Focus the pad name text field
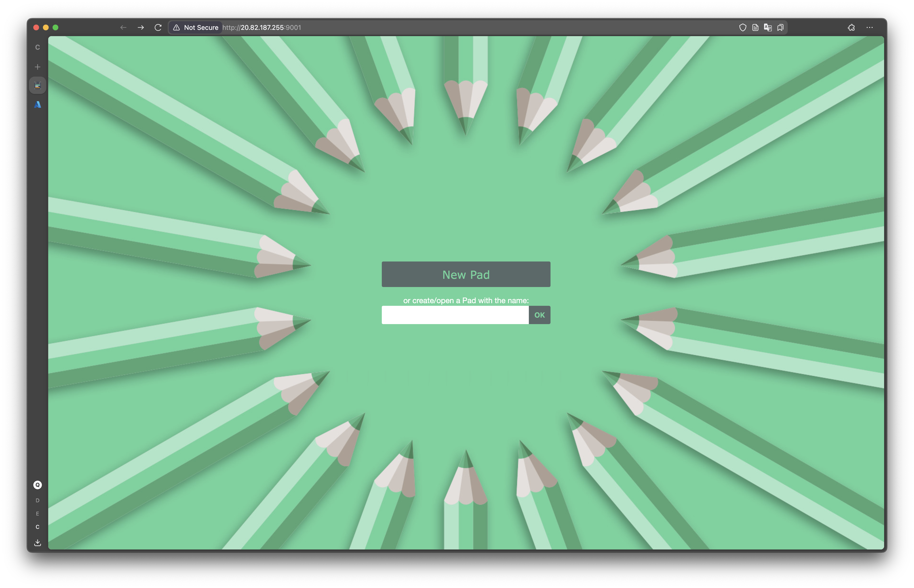This screenshot has height=588, width=914. (x=455, y=315)
